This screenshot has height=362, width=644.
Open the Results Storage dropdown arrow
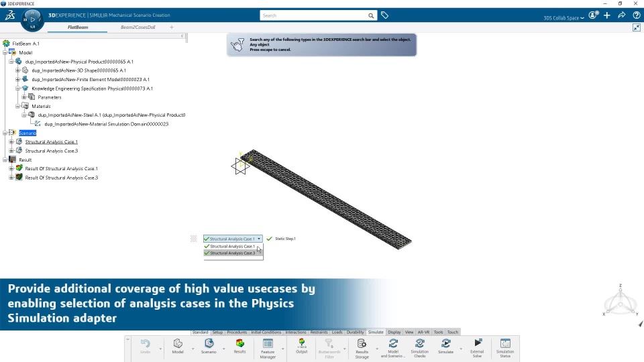[x=377, y=349]
